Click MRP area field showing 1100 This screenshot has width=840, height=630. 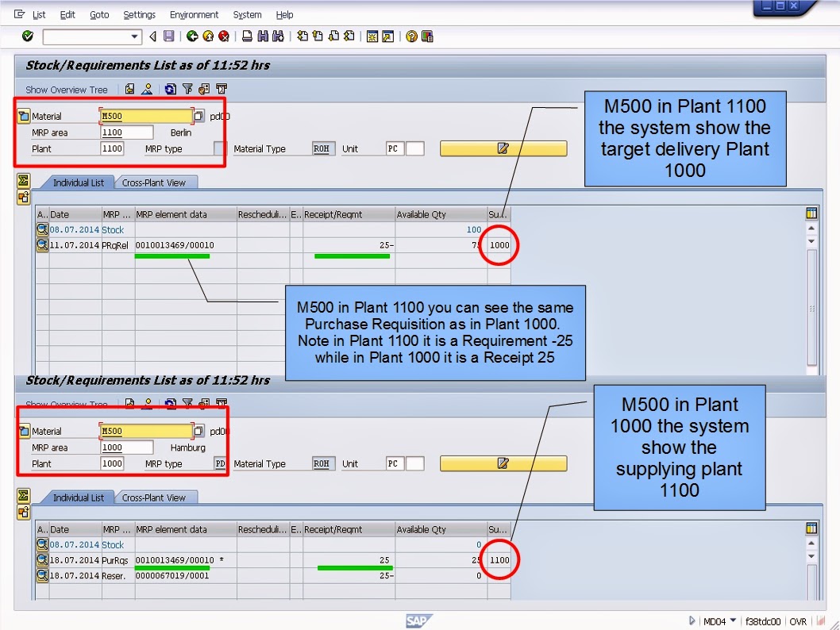[x=126, y=133]
